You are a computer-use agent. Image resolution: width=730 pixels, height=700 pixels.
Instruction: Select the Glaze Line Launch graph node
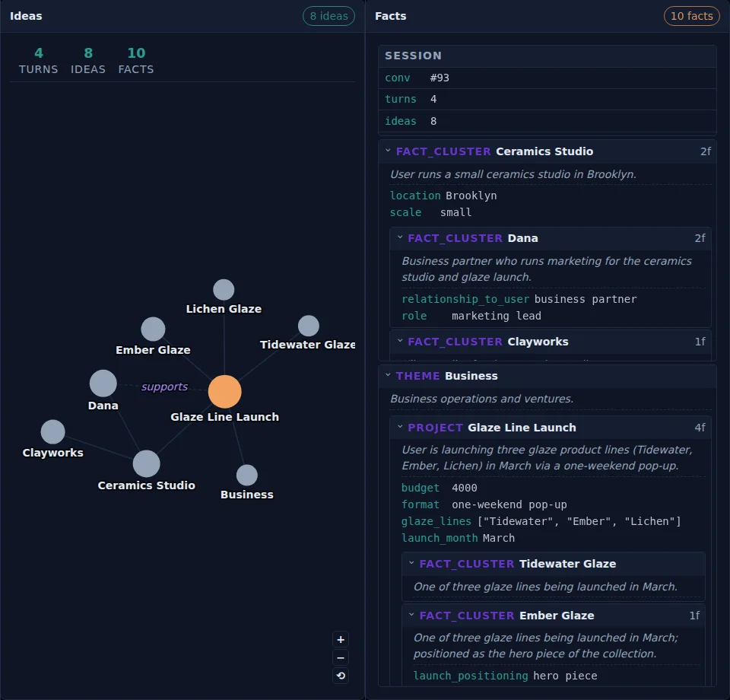225,392
